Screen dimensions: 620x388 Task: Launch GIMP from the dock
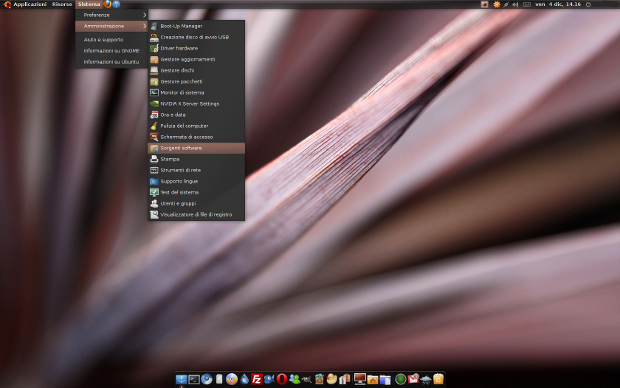point(306,379)
